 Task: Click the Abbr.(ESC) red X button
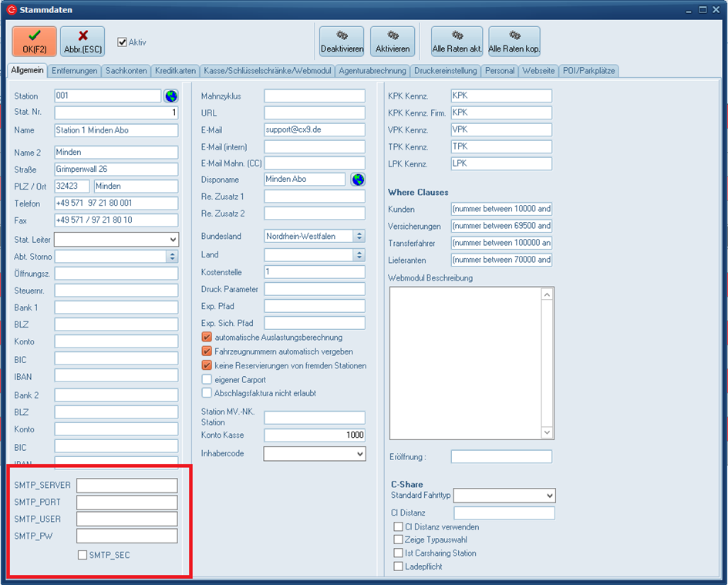[83, 42]
